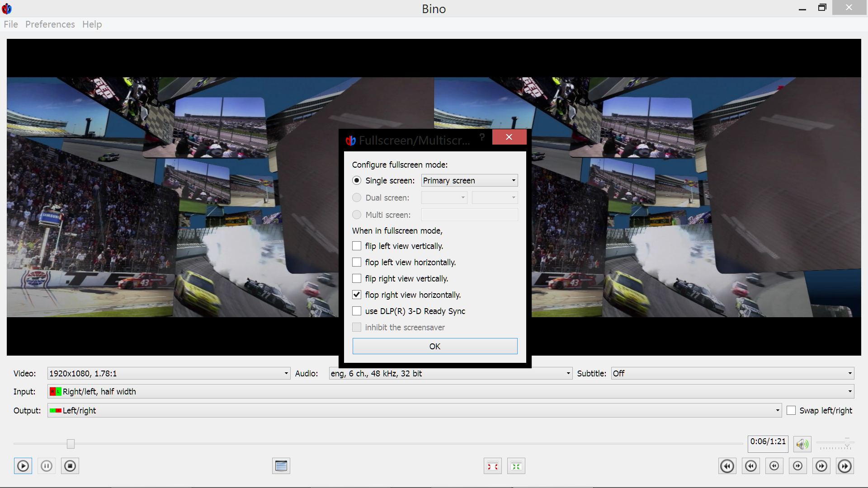
Task: Select the Single screen radio button
Action: tap(357, 180)
